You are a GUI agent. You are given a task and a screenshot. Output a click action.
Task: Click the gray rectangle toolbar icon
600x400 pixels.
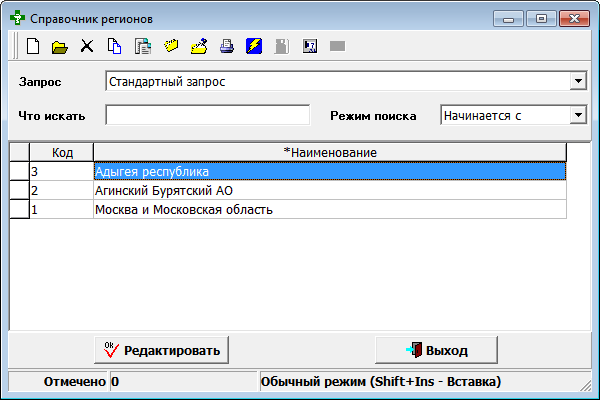click(x=338, y=46)
